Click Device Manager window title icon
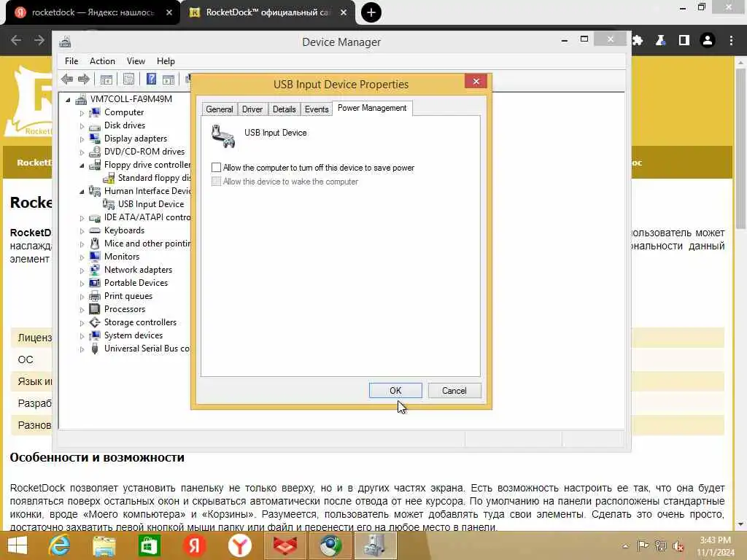Viewport: 747px width, 560px height. pos(65,42)
